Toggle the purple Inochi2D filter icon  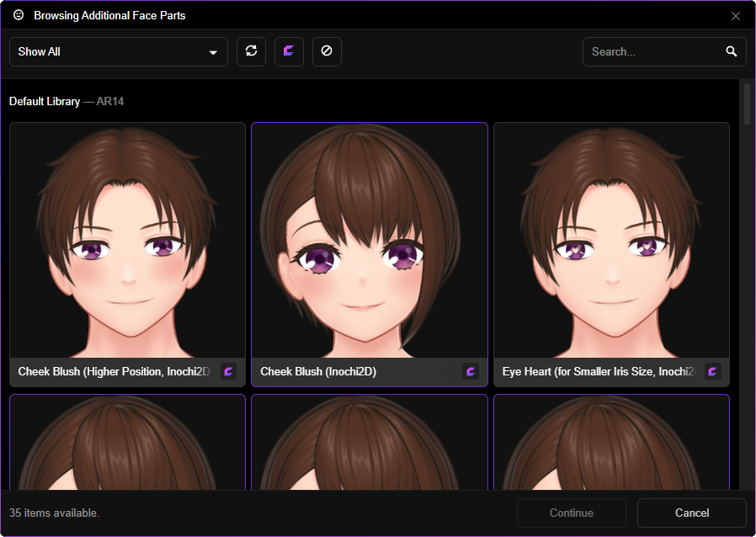[289, 51]
